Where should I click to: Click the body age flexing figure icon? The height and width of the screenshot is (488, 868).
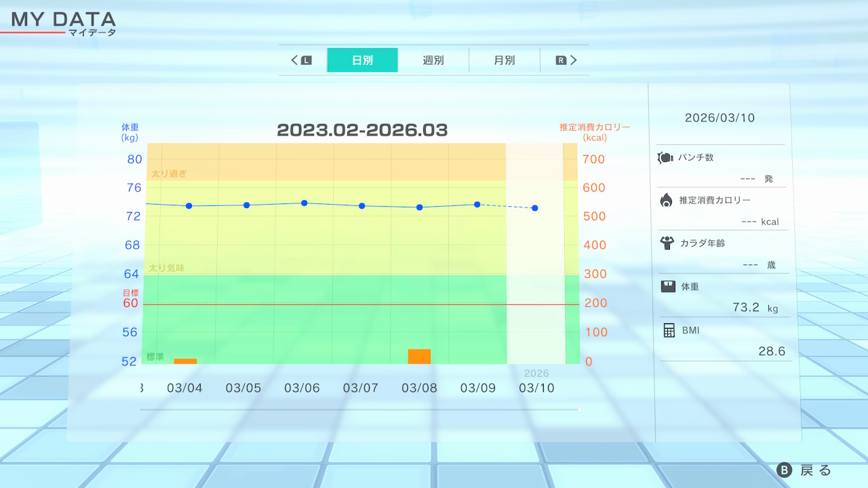click(x=666, y=243)
